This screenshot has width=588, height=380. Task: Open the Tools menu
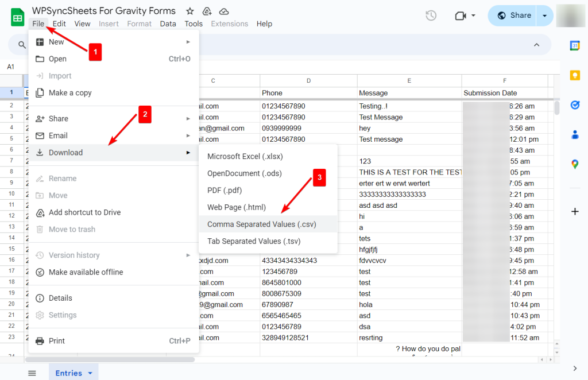[x=194, y=24]
